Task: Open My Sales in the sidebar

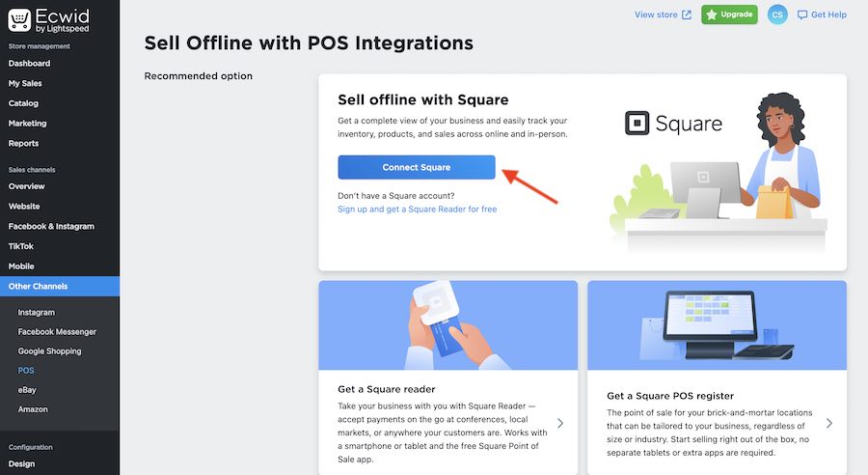Action: click(25, 83)
